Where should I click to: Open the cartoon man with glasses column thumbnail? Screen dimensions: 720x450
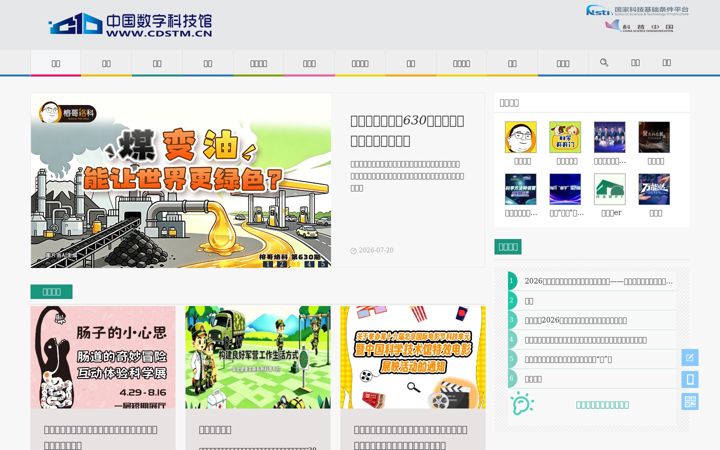click(x=521, y=137)
